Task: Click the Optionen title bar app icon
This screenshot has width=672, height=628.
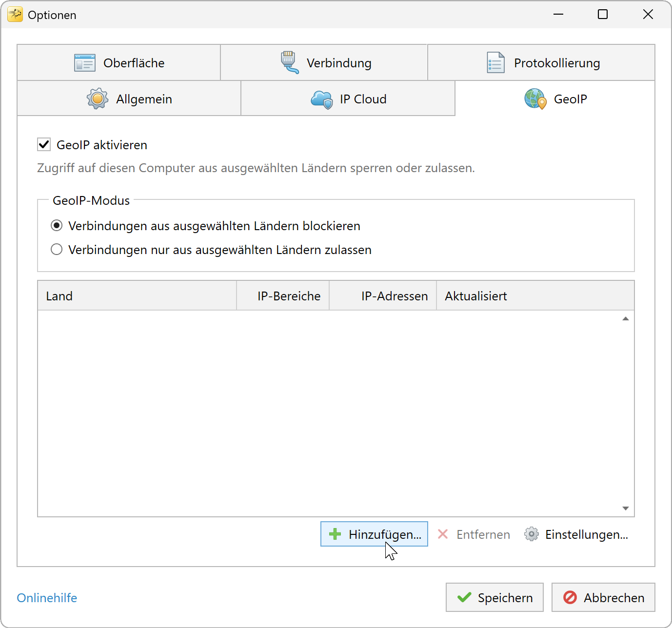Action: click(15, 15)
